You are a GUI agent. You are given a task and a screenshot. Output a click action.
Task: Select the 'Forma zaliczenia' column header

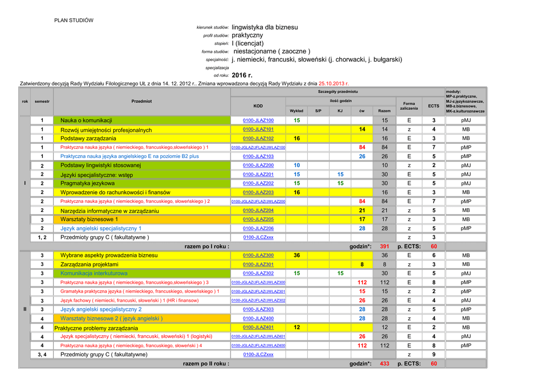(409, 106)
